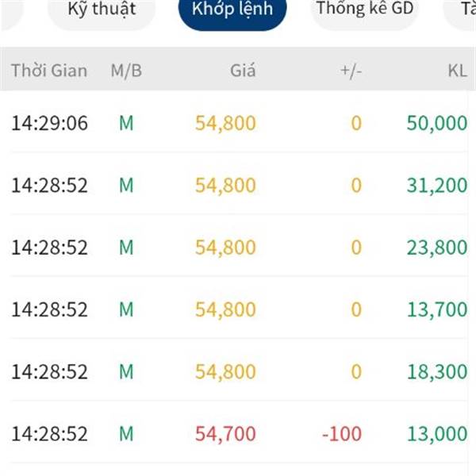Click the Thời Gian column header

tap(49, 71)
